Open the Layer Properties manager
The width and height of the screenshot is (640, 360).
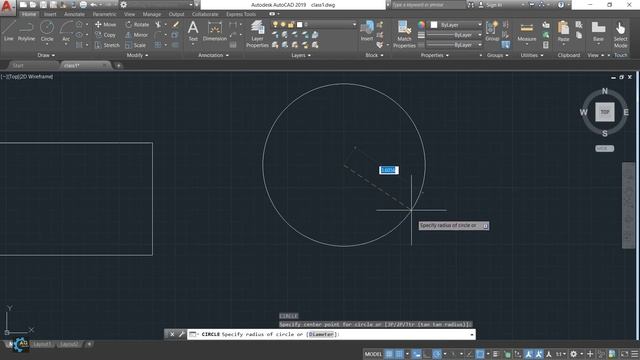tap(257, 34)
